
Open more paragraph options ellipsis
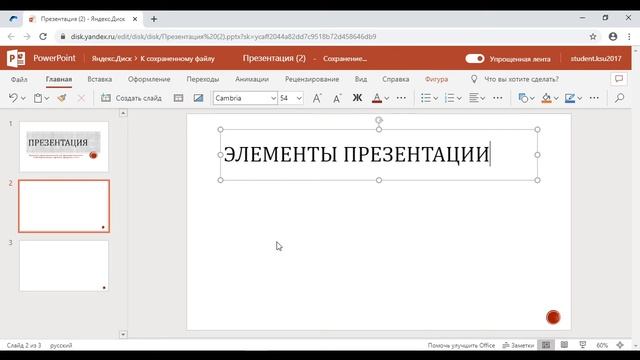(498, 98)
